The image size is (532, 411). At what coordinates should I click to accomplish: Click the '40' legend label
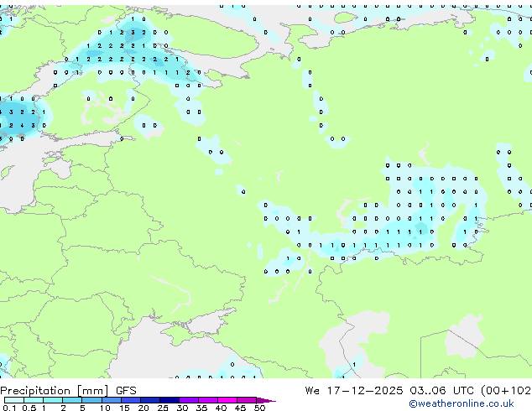(x=221, y=408)
